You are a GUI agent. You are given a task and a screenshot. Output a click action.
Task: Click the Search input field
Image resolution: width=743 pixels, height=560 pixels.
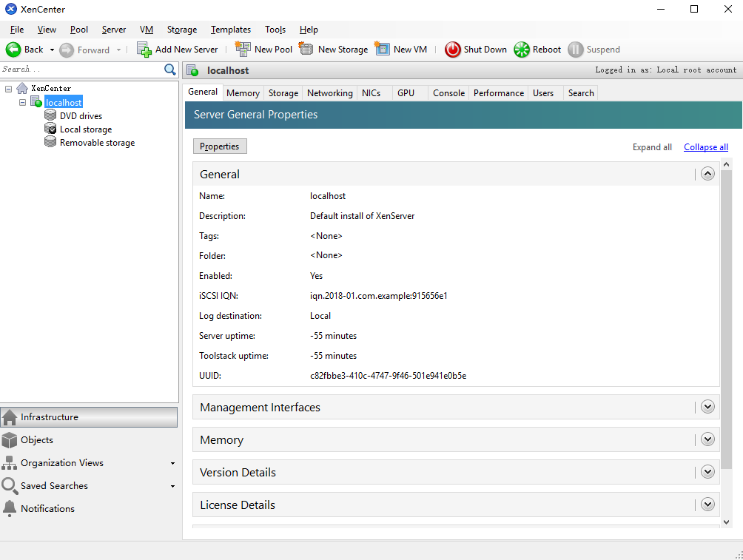[81, 70]
